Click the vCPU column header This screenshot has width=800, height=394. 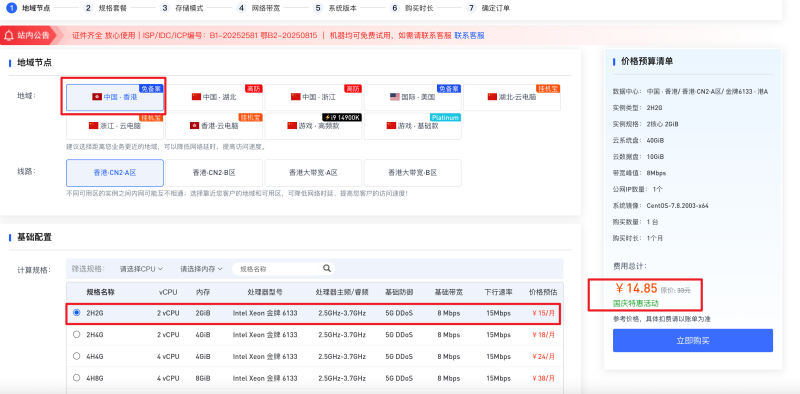[x=168, y=292]
